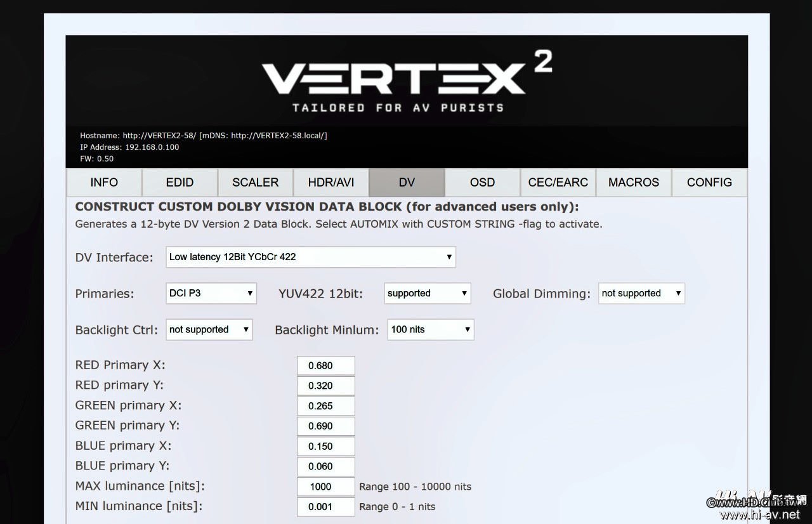The width and height of the screenshot is (812, 524).
Task: Focus the RED primary Y input
Action: tap(326, 386)
